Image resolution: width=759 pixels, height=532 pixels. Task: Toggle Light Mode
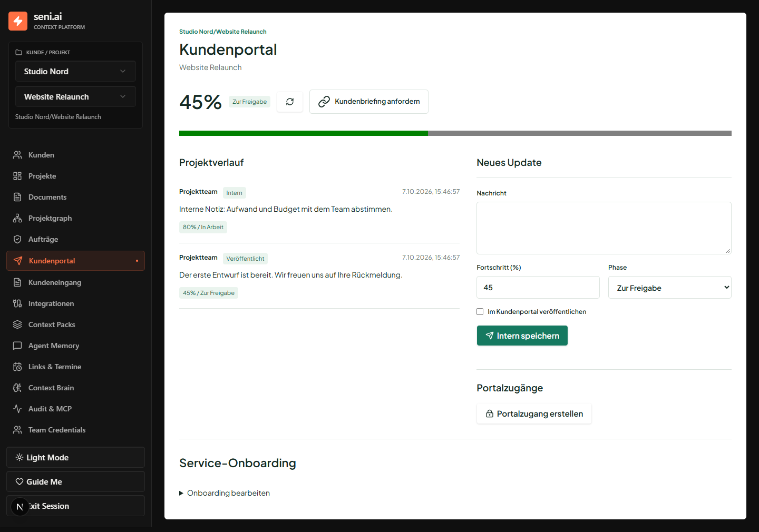pyautogui.click(x=75, y=457)
